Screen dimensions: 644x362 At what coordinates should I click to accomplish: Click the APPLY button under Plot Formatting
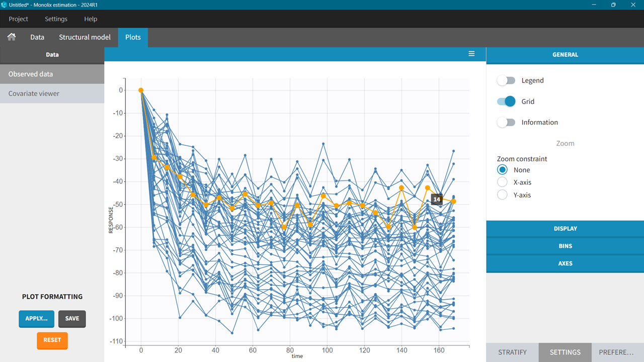click(x=36, y=319)
